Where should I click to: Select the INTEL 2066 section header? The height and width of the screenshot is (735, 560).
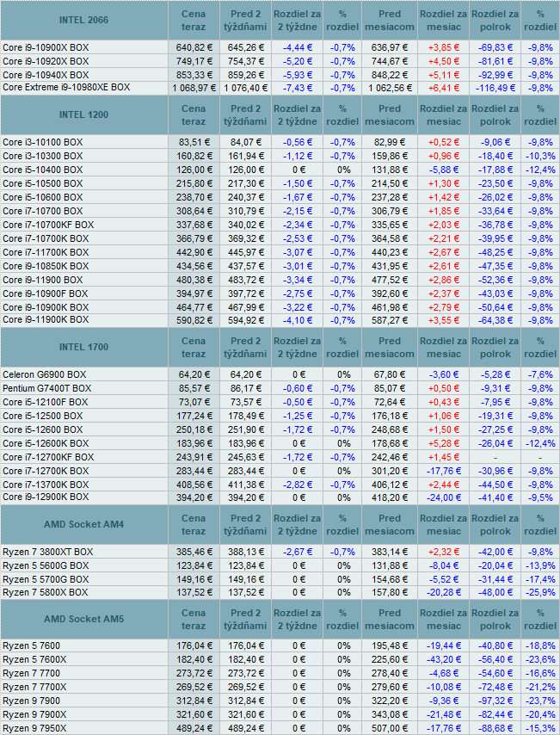point(84,20)
